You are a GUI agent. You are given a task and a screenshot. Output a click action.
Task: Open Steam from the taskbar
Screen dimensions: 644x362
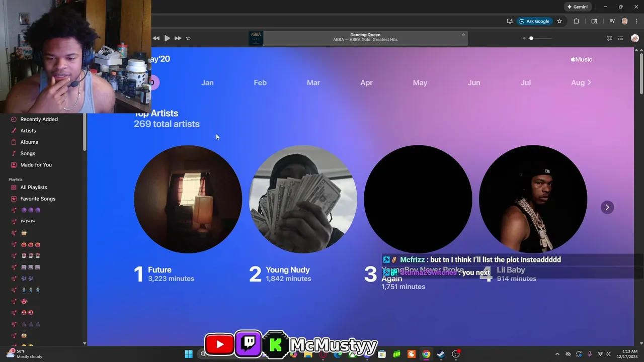click(x=441, y=354)
